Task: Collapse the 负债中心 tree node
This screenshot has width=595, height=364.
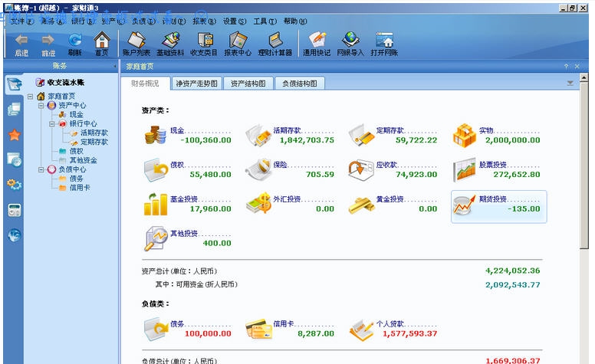Action: [41, 169]
